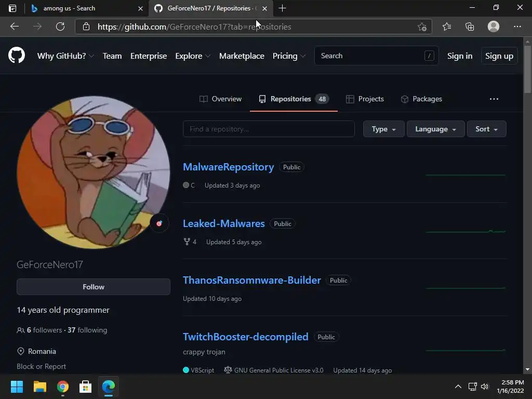Image resolution: width=532 pixels, height=399 pixels.
Task: Click the Jerry mouse profile avatar
Action: [x=94, y=172]
